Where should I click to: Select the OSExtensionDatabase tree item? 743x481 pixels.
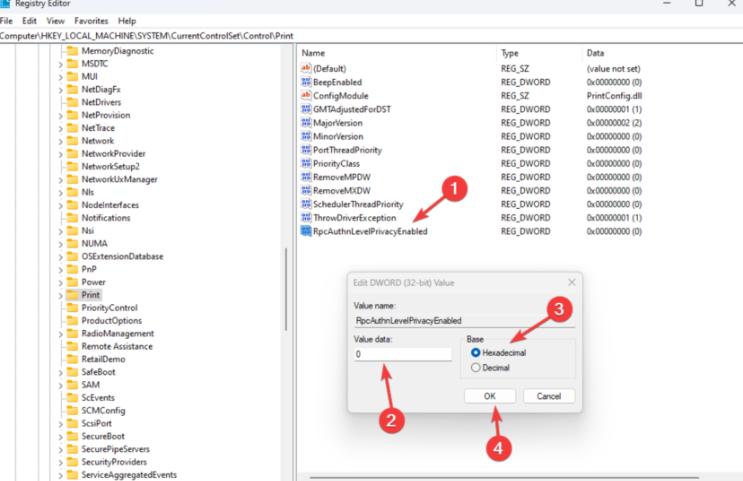click(x=122, y=256)
